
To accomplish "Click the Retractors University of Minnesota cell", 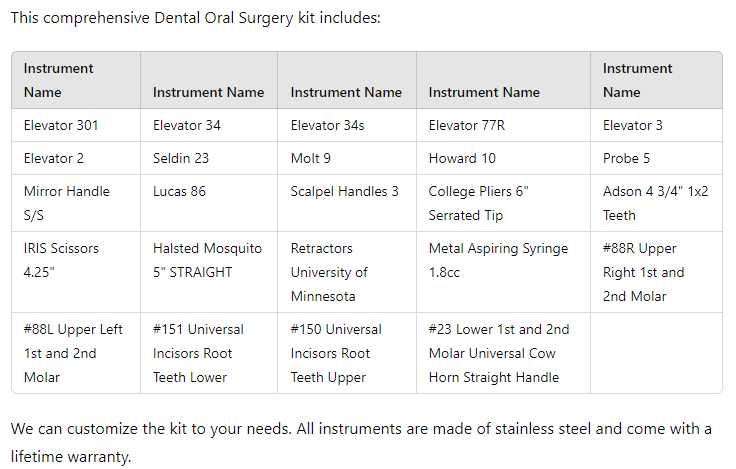I will [x=329, y=272].
